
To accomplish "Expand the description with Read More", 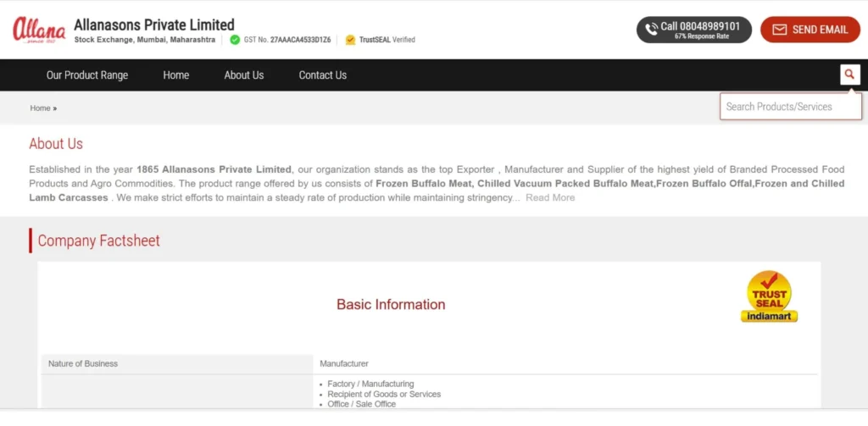I will click(550, 198).
